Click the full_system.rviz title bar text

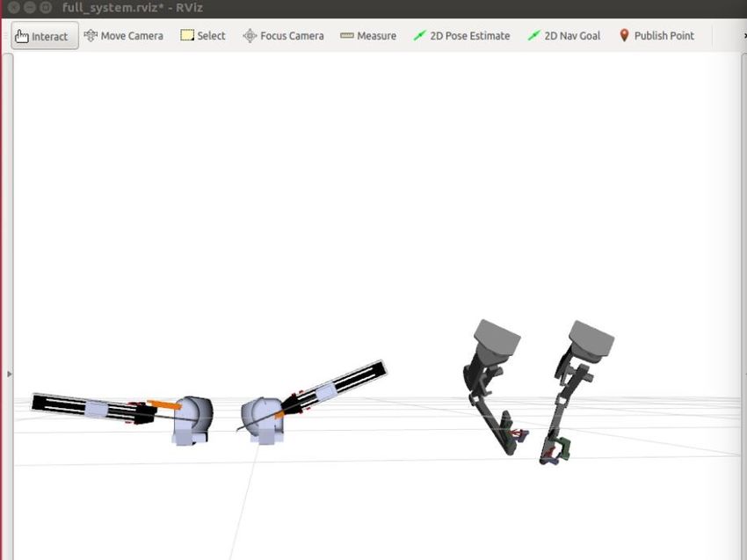coord(133,8)
